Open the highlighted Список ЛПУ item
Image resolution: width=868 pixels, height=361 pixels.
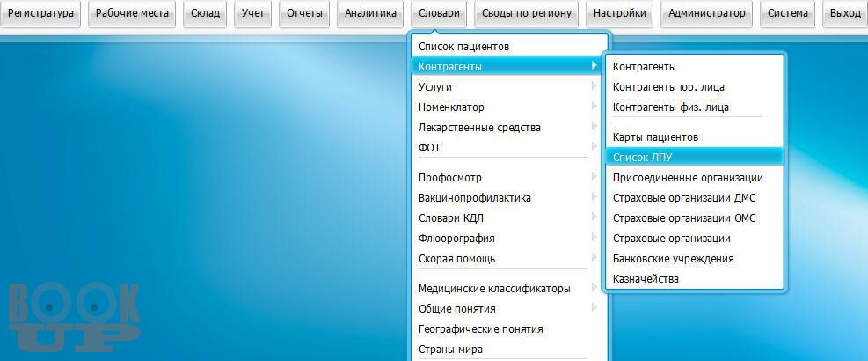[x=695, y=158]
